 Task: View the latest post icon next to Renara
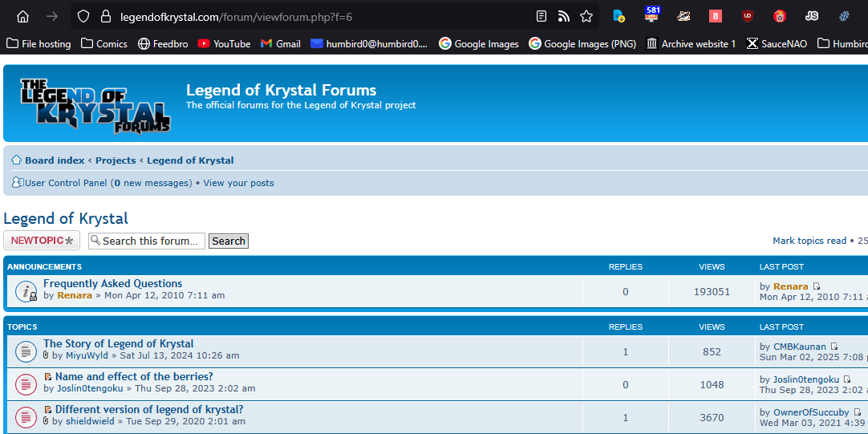coord(817,287)
